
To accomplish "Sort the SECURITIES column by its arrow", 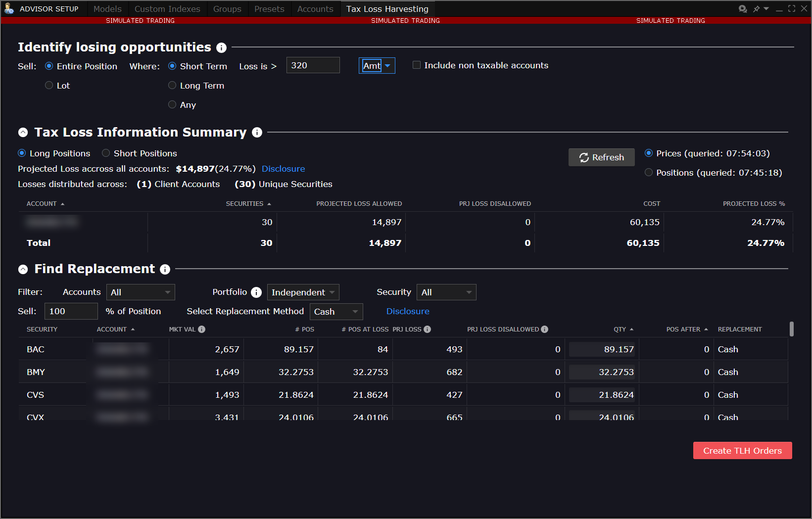I will pyautogui.click(x=269, y=203).
